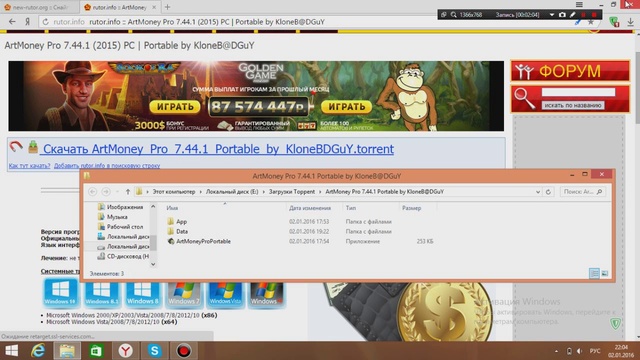Refresh the Explorer folder view

click(x=548, y=191)
